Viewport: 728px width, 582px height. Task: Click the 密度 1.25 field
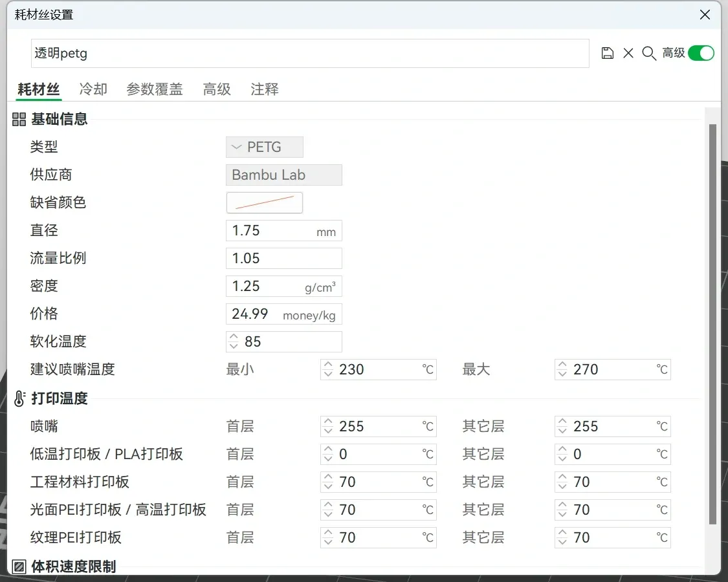tap(284, 286)
